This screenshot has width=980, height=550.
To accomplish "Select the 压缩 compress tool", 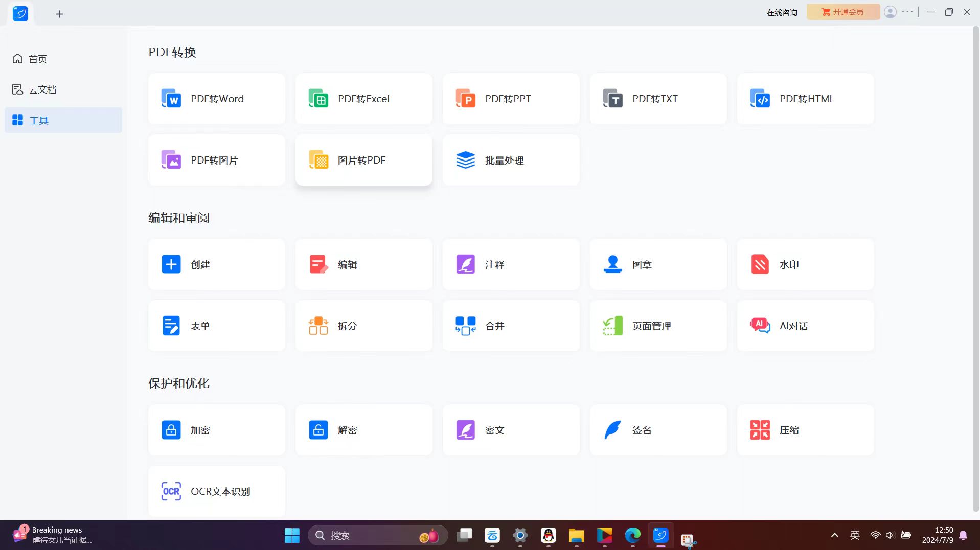I will click(805, 430).
